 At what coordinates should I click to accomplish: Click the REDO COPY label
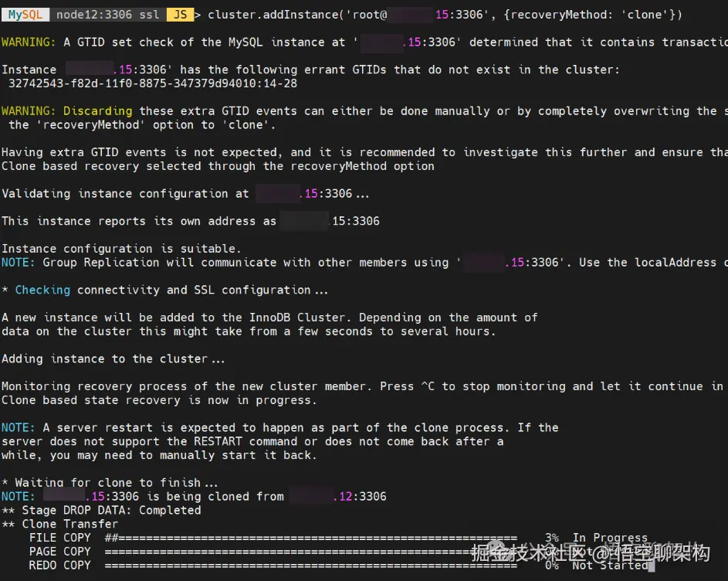pos(60,566)
